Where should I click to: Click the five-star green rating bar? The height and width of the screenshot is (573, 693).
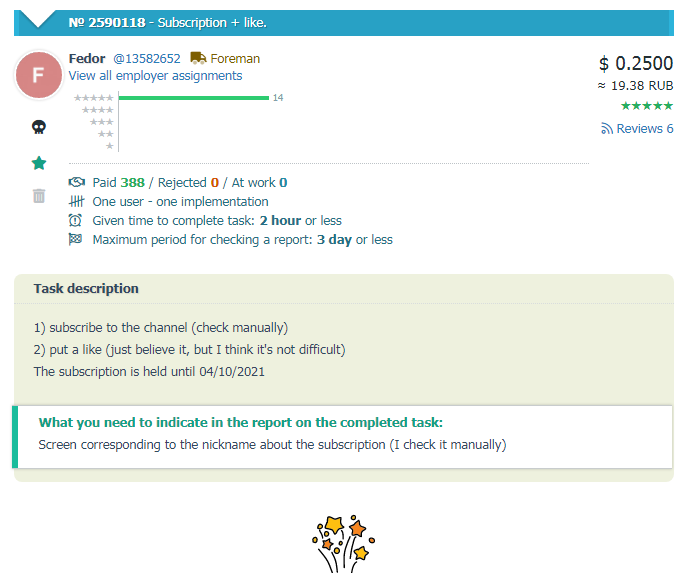(194, 98)
